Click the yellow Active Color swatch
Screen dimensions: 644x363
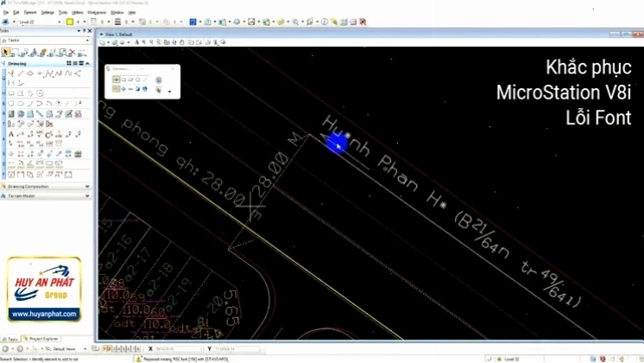(x=70, y=22)
